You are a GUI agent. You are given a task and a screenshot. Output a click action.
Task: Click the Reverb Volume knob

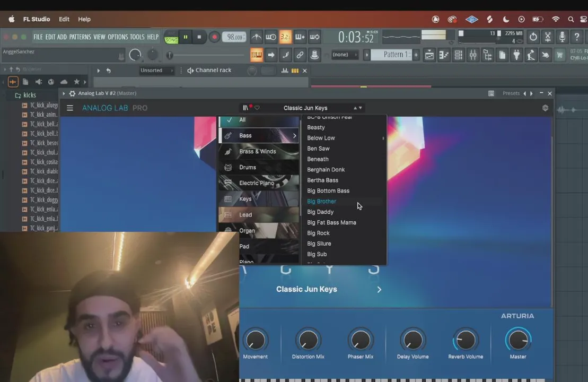[x=466, y=340]
